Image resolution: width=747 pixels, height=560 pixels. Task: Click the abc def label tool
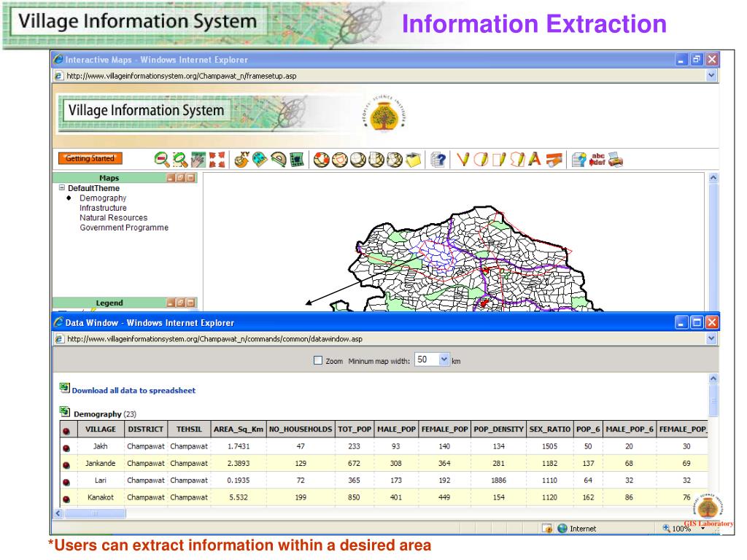pyautogui.click(x=597, y=160)
